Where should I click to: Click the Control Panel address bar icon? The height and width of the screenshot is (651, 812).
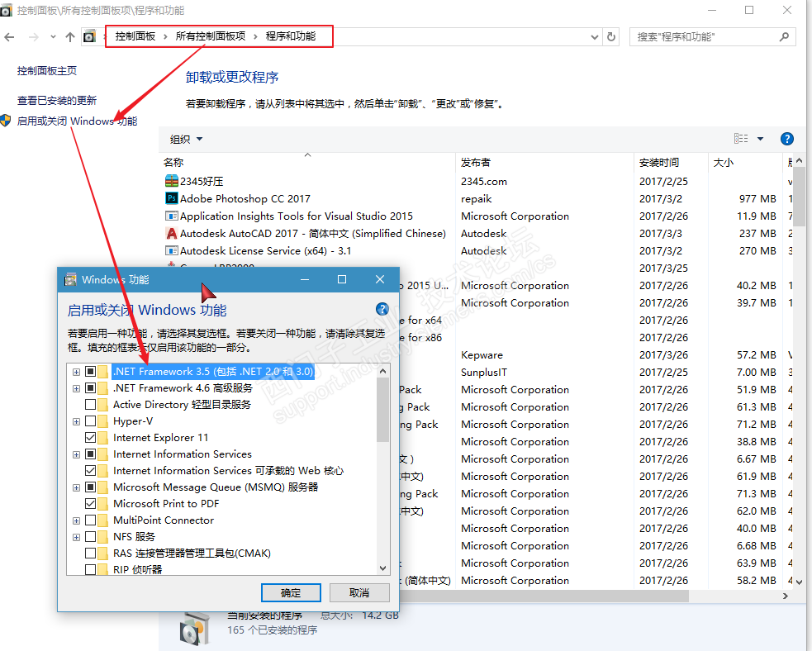(x=89, y=36)
